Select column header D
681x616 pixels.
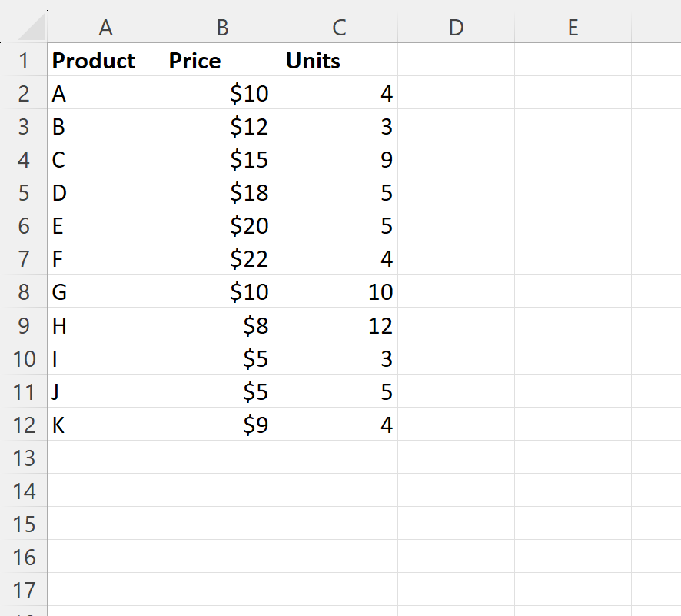[x=456, y=27]
